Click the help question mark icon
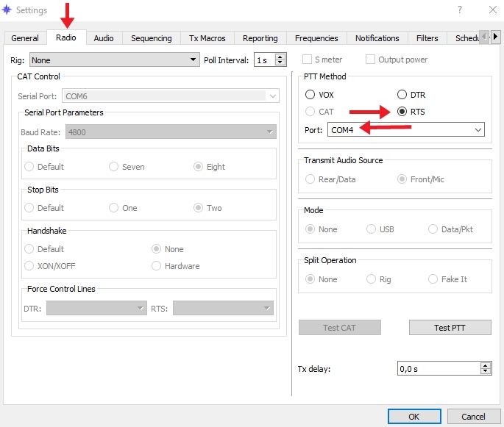 [x=460, y=10]
